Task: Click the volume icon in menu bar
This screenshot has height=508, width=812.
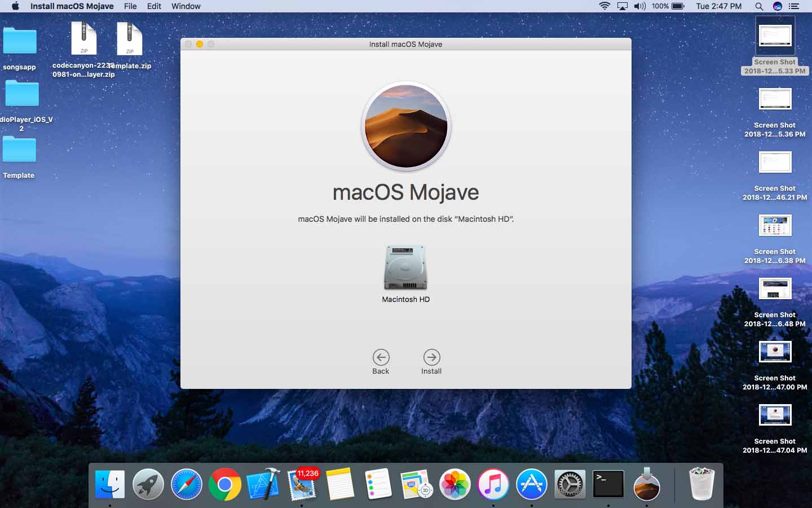Action: pos(639,6)
